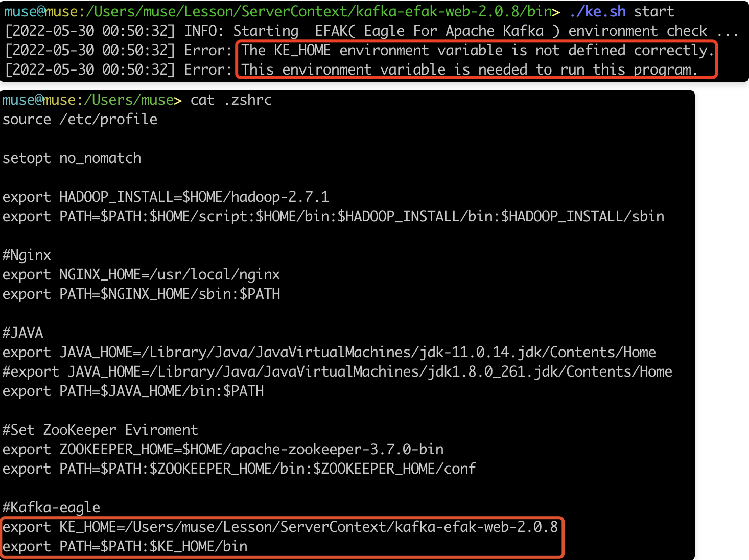Click the '#JAVA' comment line
This screenshot has width=749, height=560.
click(x=22, y=333)
